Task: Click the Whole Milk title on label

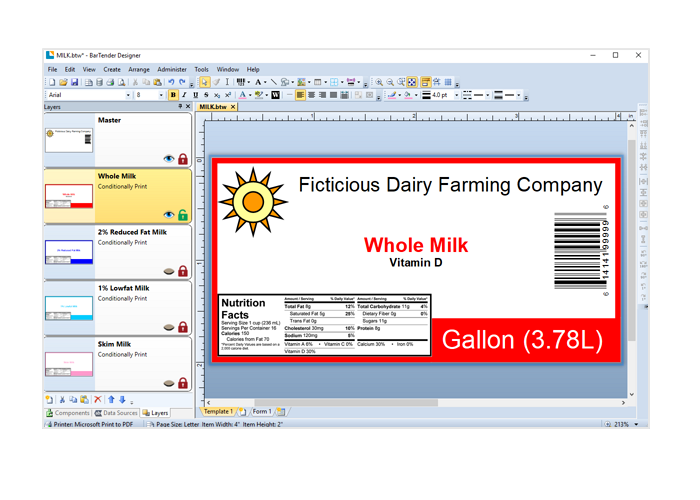Action: [x=416, y=245]
